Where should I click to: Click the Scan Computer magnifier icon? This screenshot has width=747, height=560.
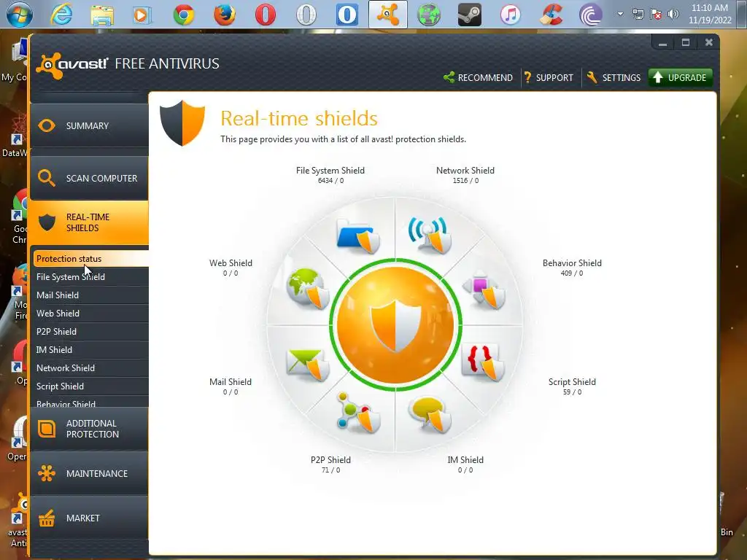click(47, 178)
